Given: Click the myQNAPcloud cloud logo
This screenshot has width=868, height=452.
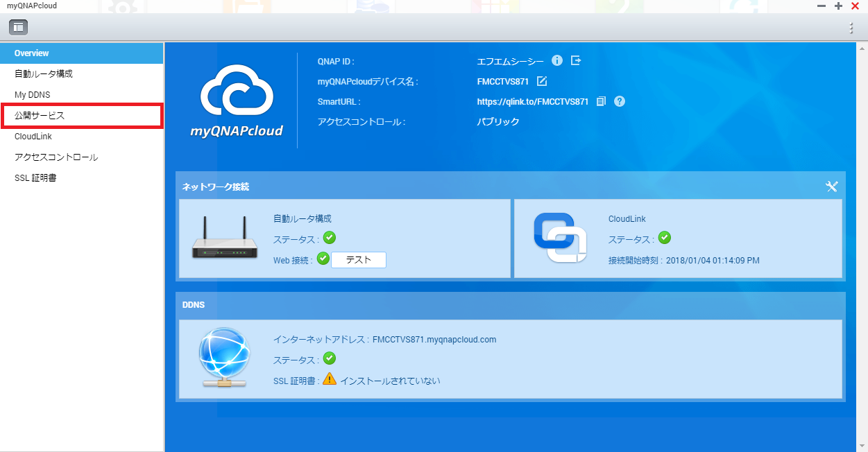Looking at the screenshot, I should [237, 101].
